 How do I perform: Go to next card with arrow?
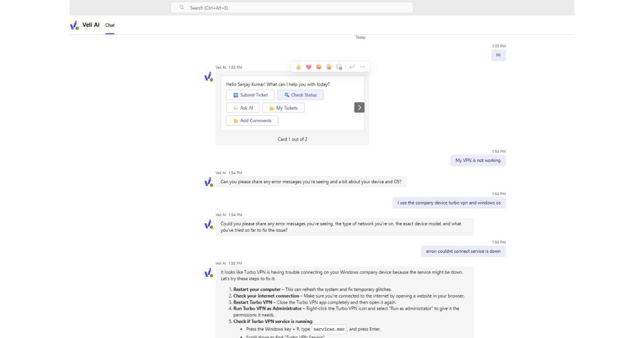(360, 107)
